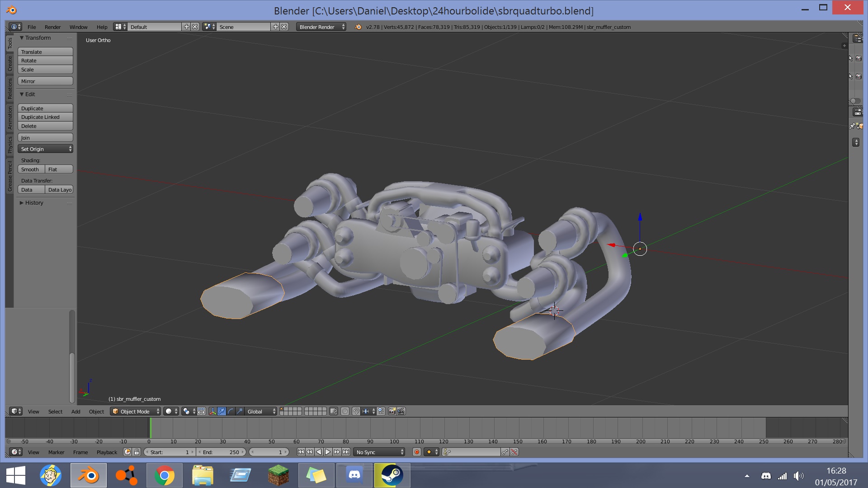Delete the Default screen layout
The image size is (868, 488).
point(195,27)
